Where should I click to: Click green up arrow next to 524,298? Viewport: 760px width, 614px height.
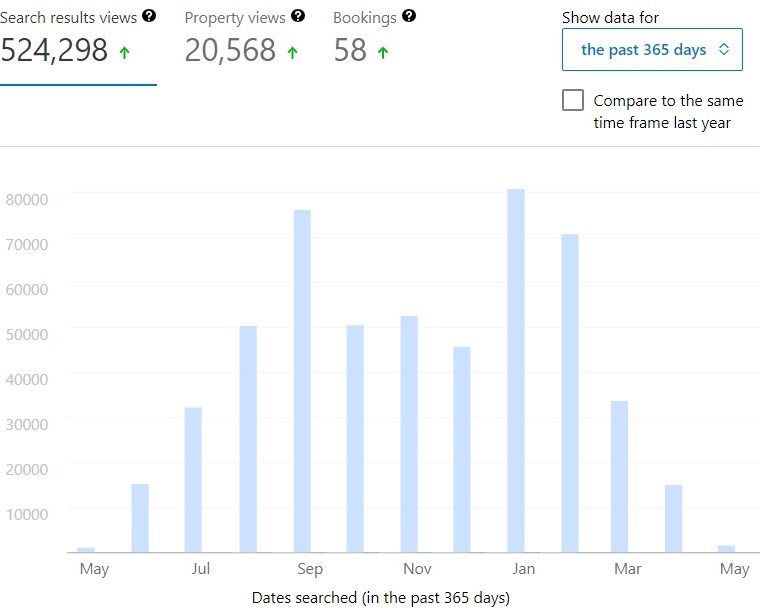tap(124, 53)
